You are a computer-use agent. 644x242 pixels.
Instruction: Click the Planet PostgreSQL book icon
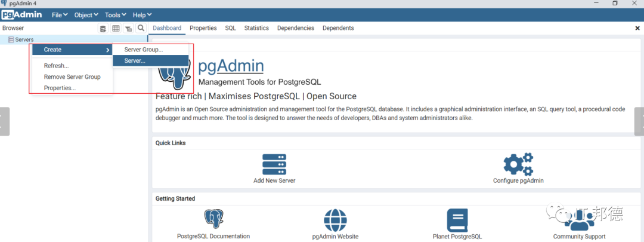(x=457, y=220)
